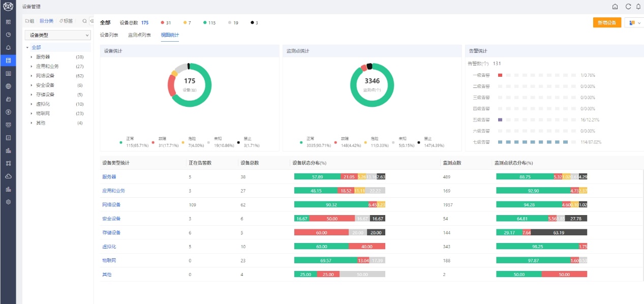Open the yen coin icon in sidebar
This screenshot has width=644, height=304.
[8, 112]
